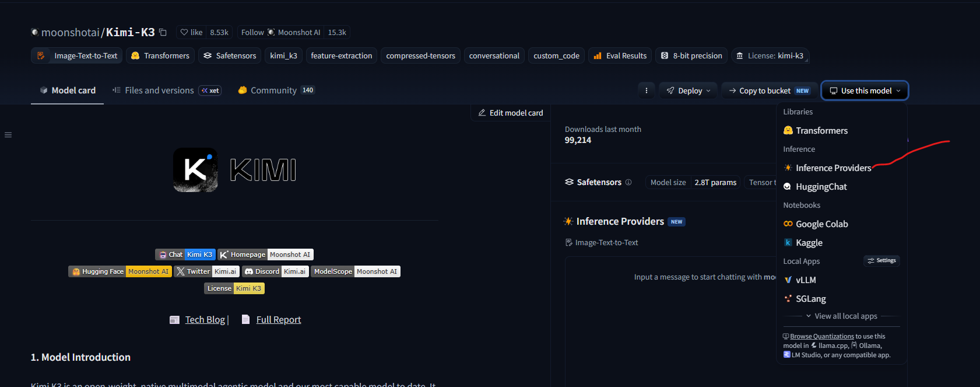Screen dimensions: 980x387
Task: Open the Full Report link
Action: click(x=279, y=320)
